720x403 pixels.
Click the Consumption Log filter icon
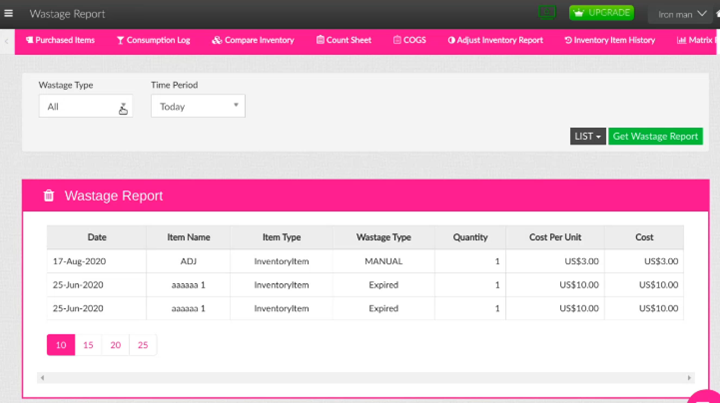pos(120,40)
